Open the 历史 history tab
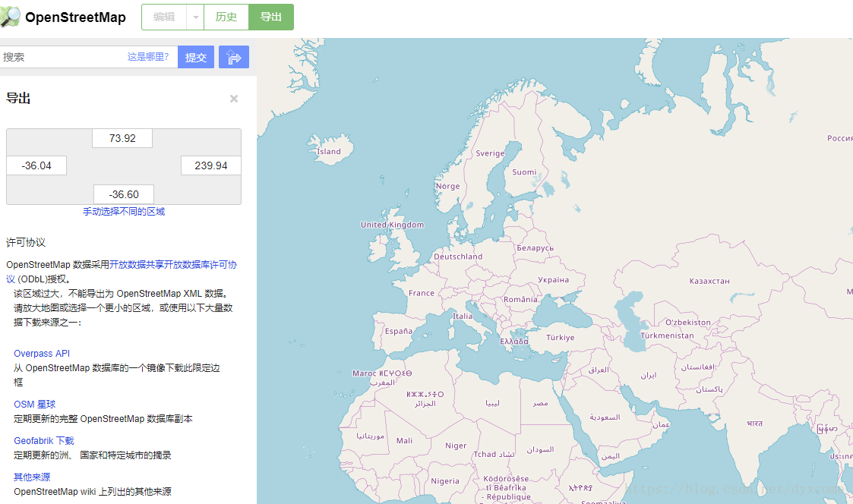Viewport: 853px width, 504px height. coord(226,17)
